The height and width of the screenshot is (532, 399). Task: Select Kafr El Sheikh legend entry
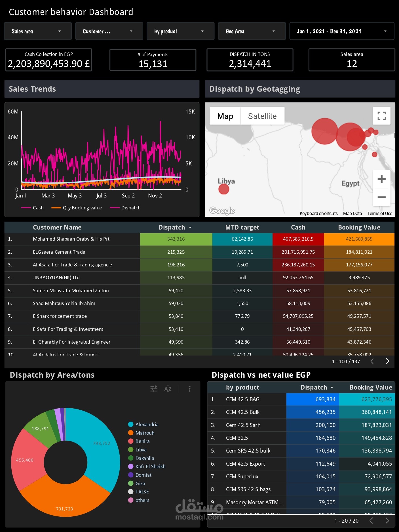pyautogui.click(x=147, y=466)
